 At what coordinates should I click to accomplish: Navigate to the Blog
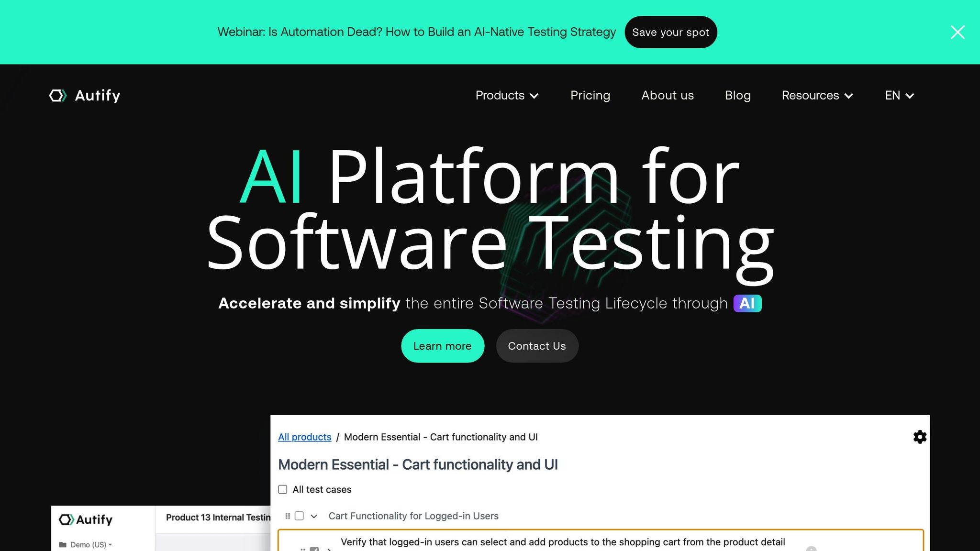737,95
